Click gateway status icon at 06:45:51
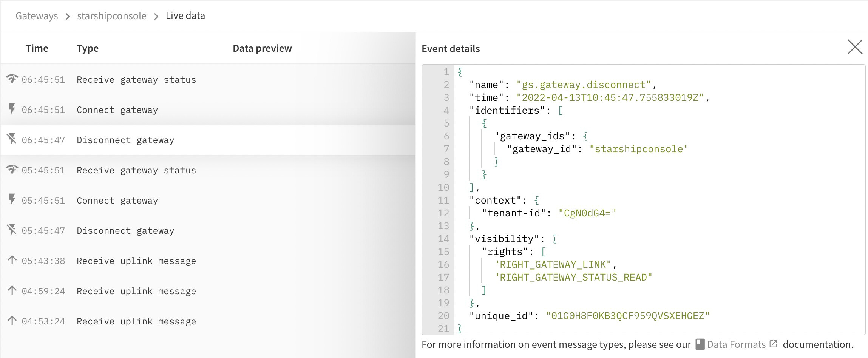Screen dimensions: 868x358 pos(12,79)
